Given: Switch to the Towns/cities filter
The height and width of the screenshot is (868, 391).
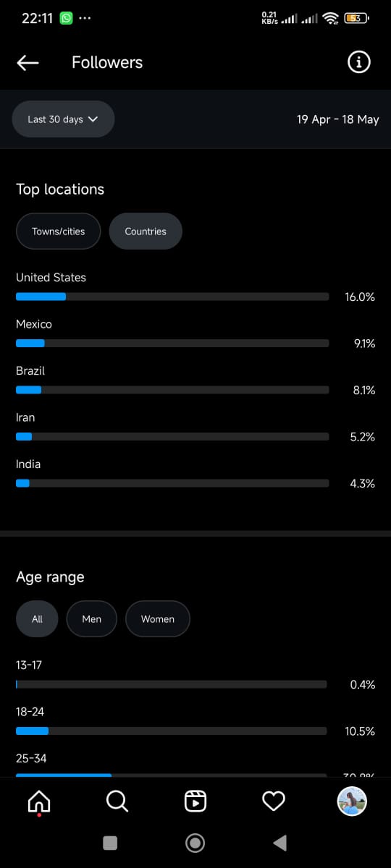Looking at the screenshot, I should coord(58,231).
